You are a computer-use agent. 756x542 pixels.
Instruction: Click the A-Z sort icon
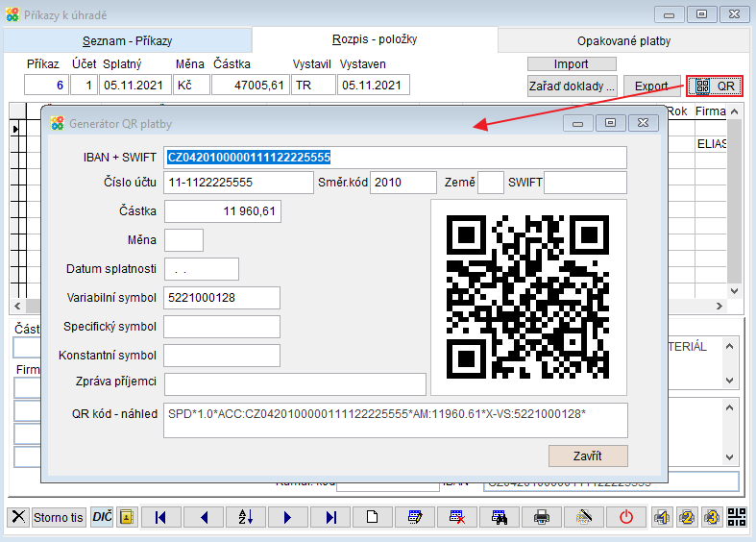click(246, 517)
